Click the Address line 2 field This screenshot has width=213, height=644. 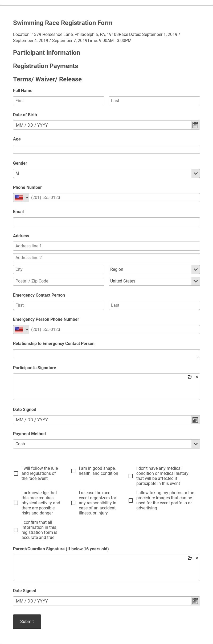coord(106,258)
